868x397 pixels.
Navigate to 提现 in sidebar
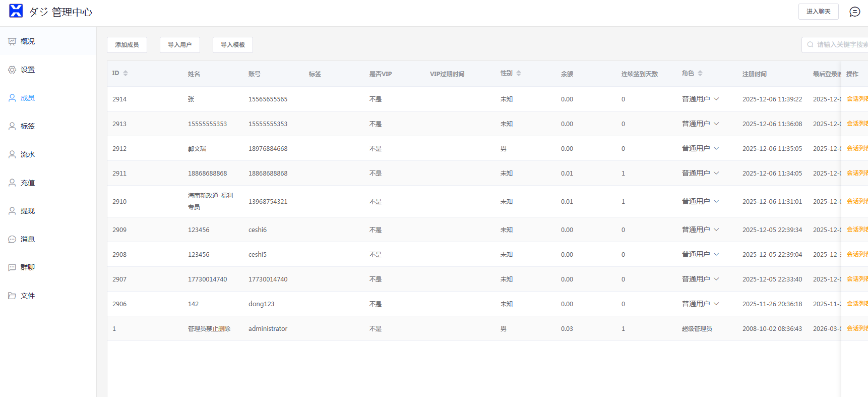point(28,211)
